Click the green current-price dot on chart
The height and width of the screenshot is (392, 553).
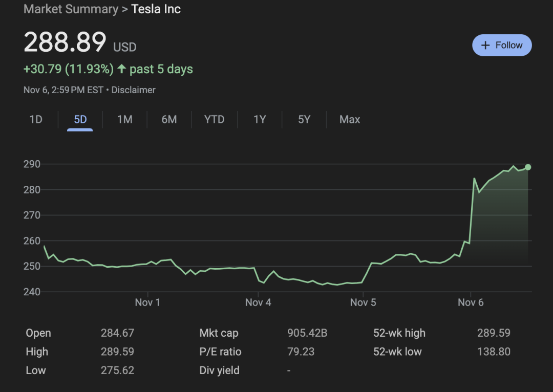528,167
